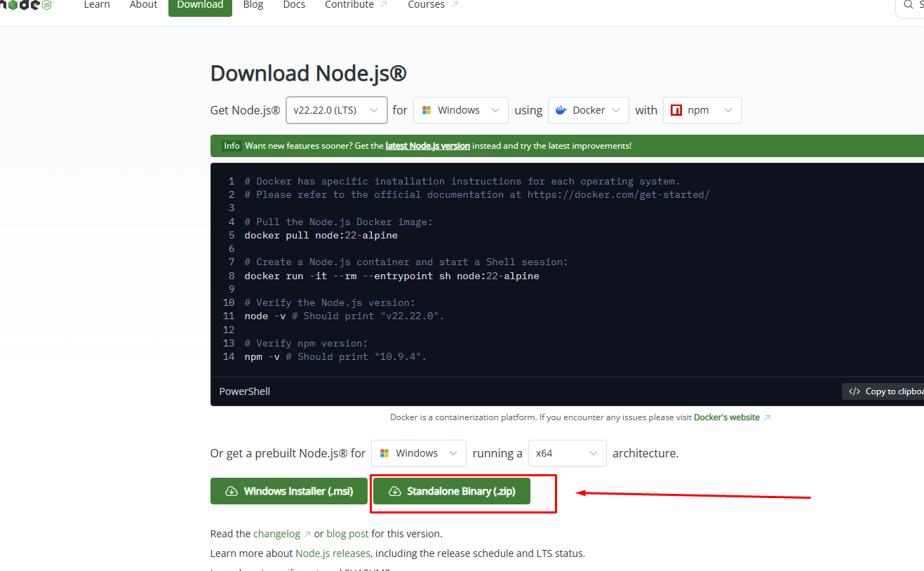The width and height of the screenshot is (924, 571).
Task: Open Docker's website link
Action: tap(732, 417)
